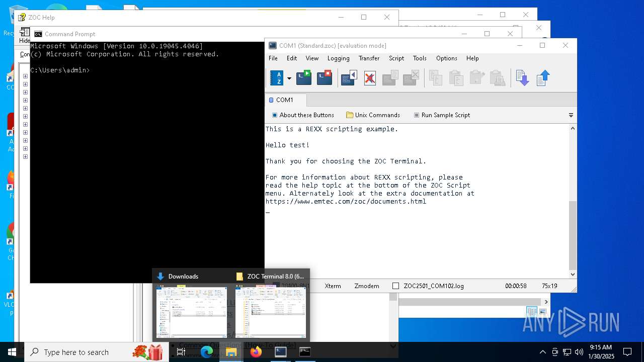This screenshot has height=362, width=644.
Task: Click the ZOC terminal scrollbar up arrow
Action: (x=573, y=129)
